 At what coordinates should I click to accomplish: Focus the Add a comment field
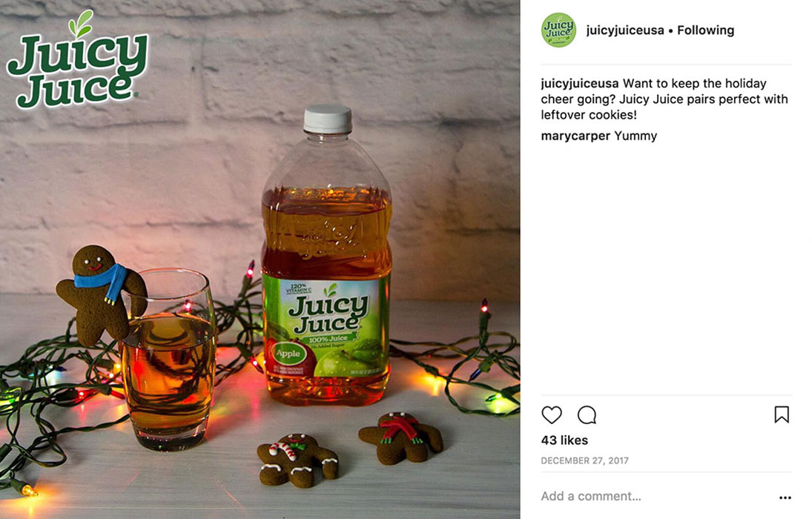click(x=656, y=496)
